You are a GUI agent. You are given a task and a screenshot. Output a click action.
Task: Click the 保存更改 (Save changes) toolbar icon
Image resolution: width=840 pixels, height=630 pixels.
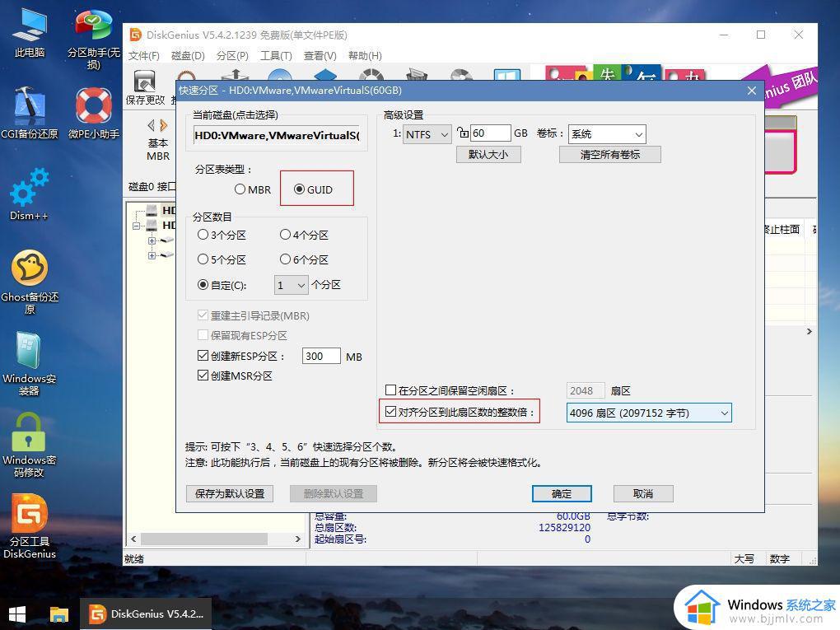point(145,87)
